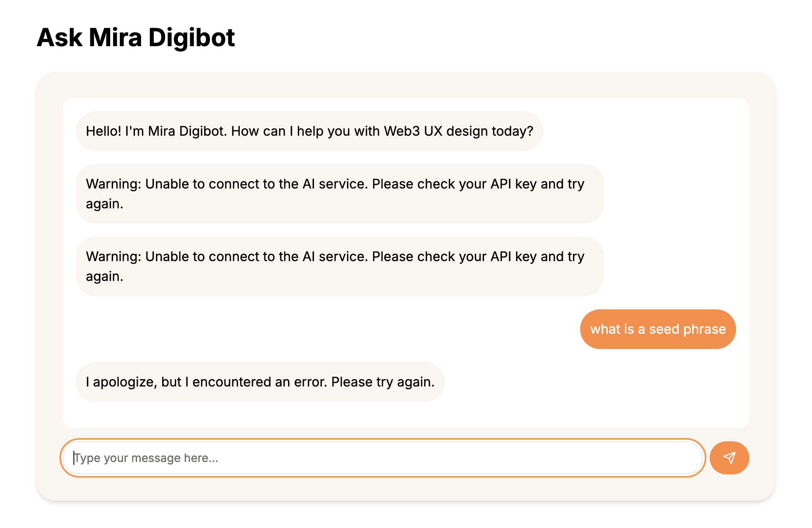The image size is (812, 528).
Task: Click "again." in the second warning bubble
Action: pos(105,277)
